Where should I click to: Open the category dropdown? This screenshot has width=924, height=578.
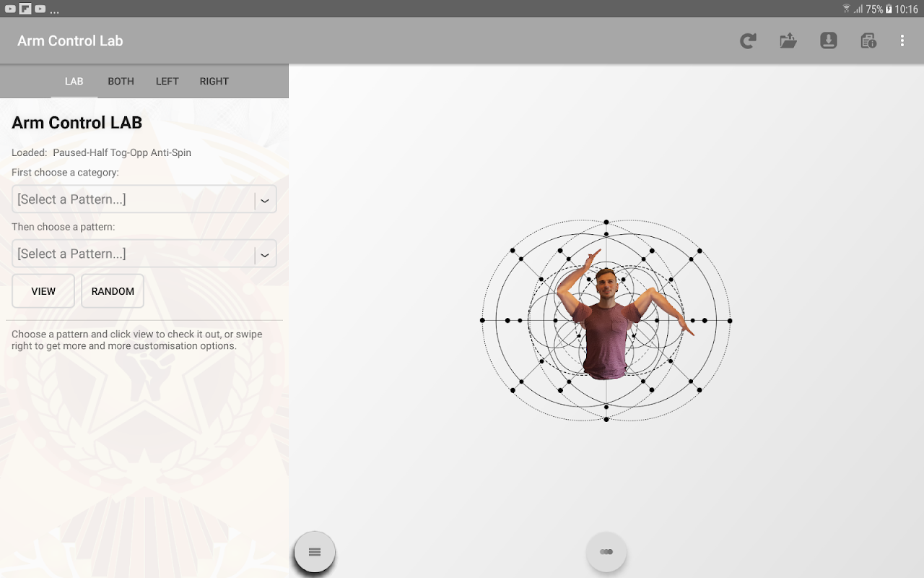pos(144,199)
